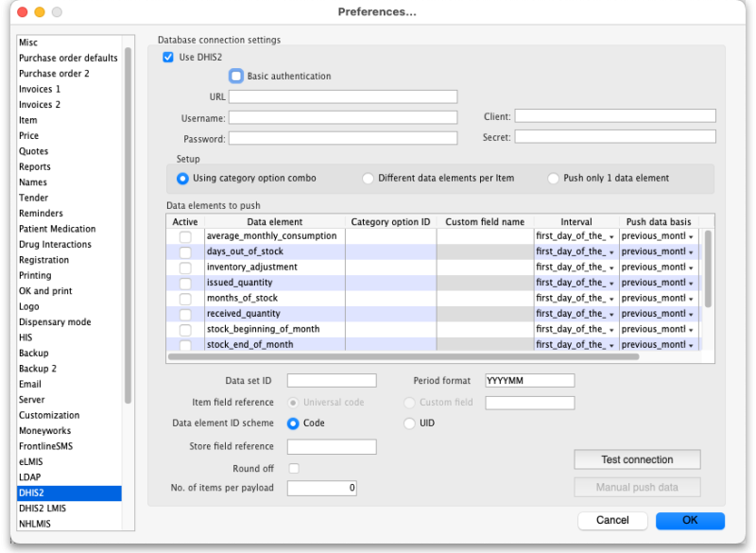This screenshot has height=553, width=756.
Task: Click the Data set ID field
Action: pos(332,380)
